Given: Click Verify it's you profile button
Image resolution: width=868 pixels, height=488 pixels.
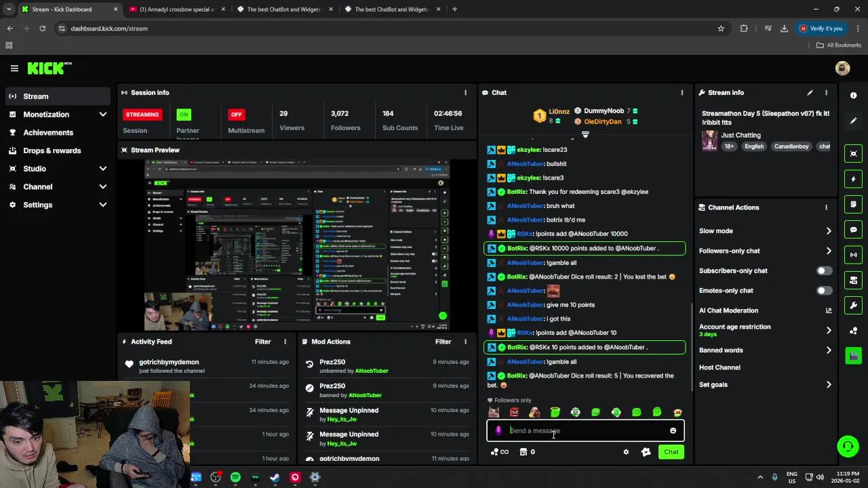Looking at the screenshot, I should (821, 28).
